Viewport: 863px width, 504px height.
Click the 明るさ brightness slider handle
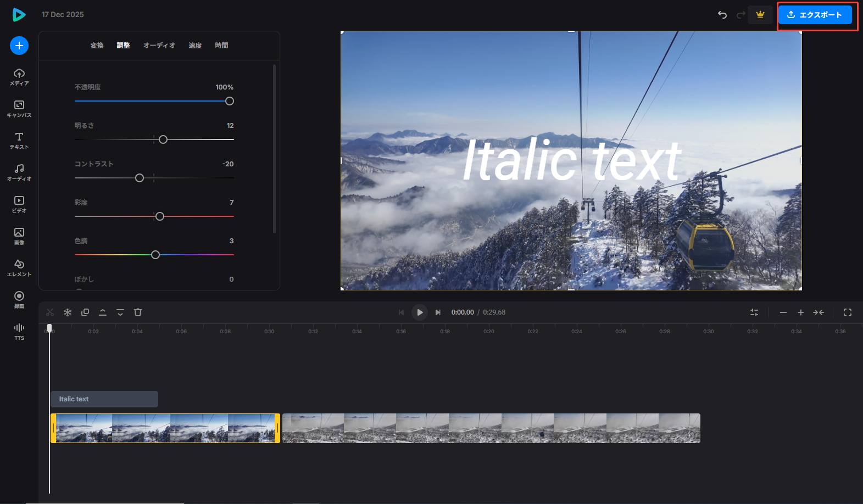(x=163, y=139)
